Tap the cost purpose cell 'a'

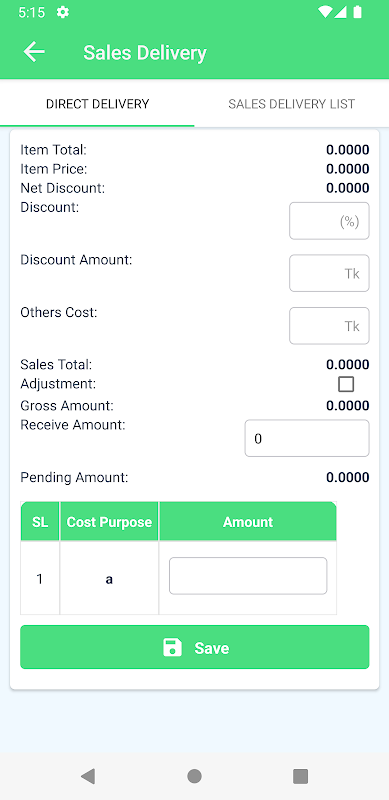[109, 580]
